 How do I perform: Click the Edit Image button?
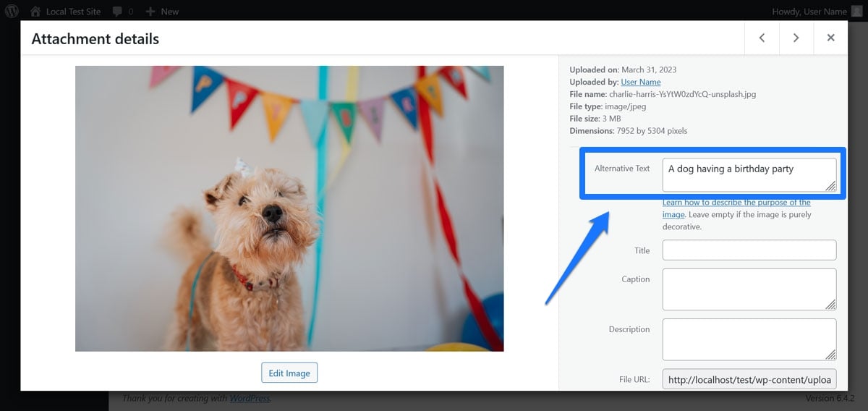pos(289,373)
